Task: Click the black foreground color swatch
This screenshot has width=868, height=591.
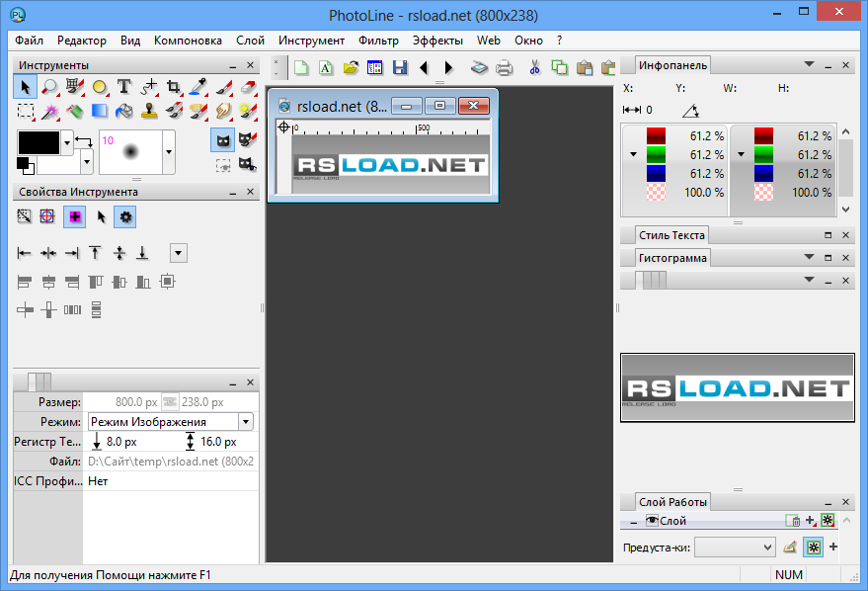Action: [x=39, y=143]
